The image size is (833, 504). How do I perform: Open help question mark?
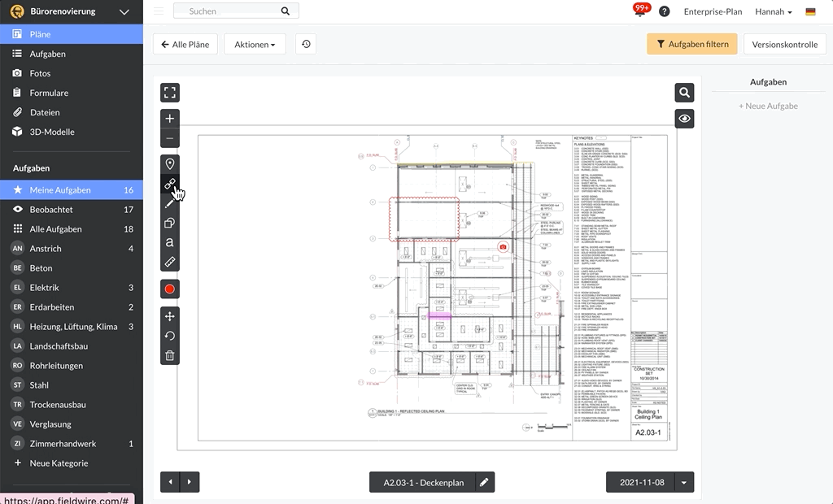tap(664, 11)
